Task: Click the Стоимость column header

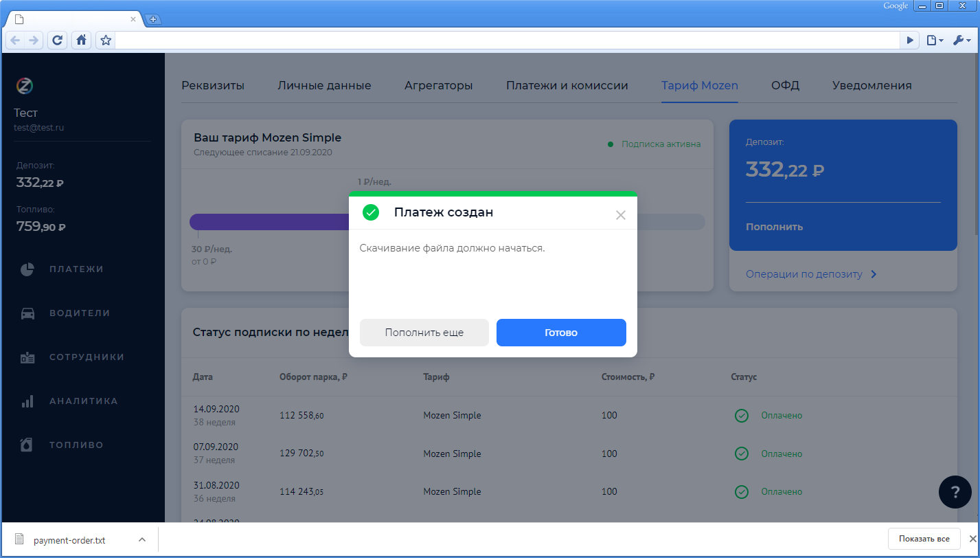Action: pos(628,377)
